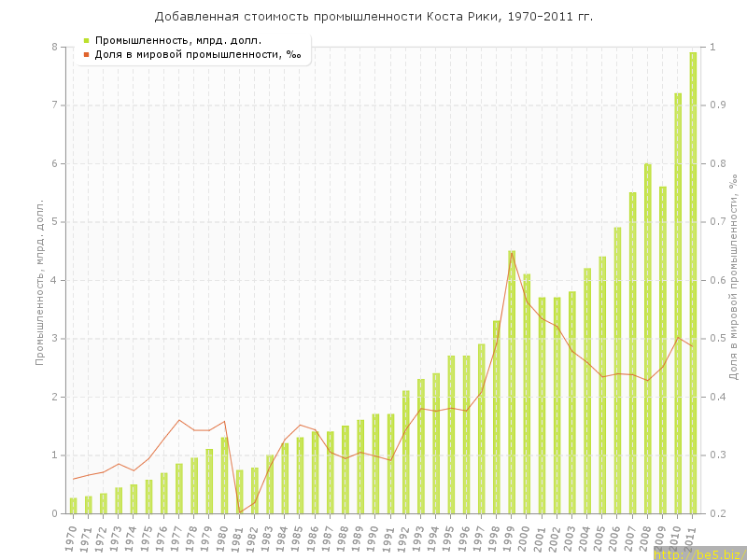Select the left axis title 'Промышленность, млрд. долл.'

click(x=40, y=280)
